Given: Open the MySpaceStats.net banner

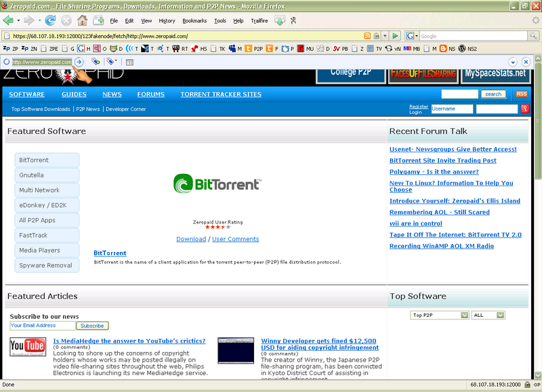Looking at the screenshot, I should coord(495,76).
